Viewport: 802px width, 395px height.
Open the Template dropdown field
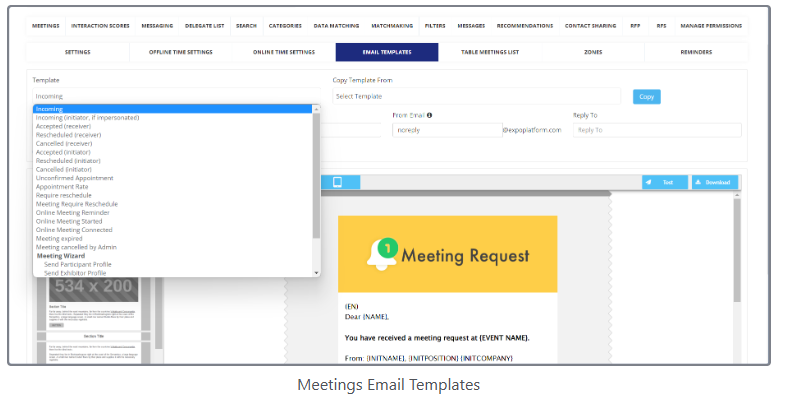pyautogui.click(x=176, y=96)
